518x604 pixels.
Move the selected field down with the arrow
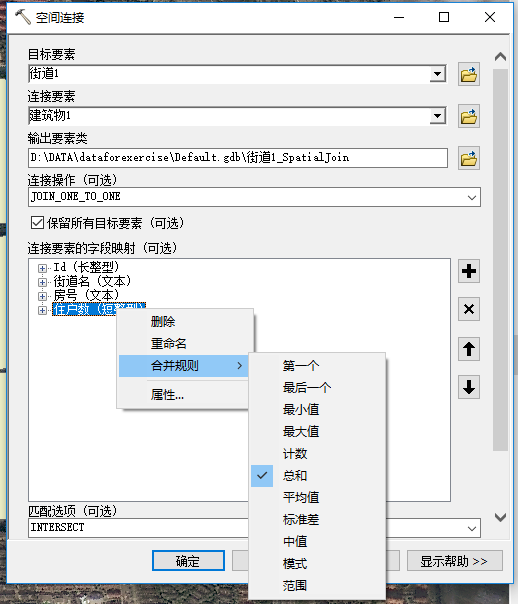click(x=469, y=387)
